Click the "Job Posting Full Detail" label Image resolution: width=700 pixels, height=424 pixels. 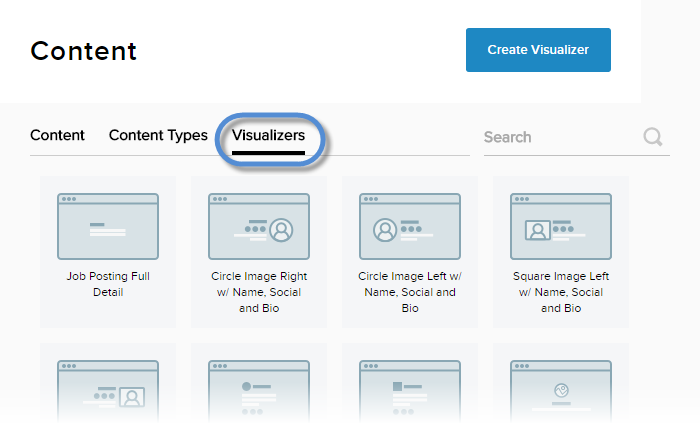108,284
